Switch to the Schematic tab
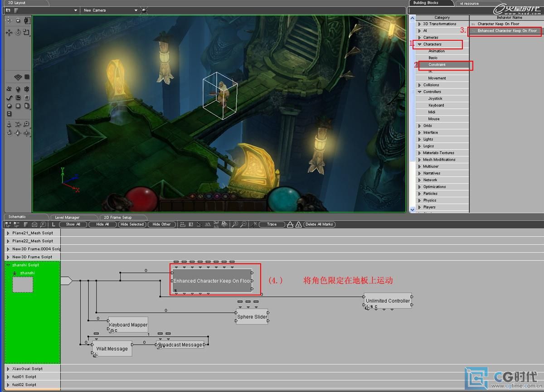Viewport: 544px width, 392px height. pyautogui.click(x=17, y=217)
